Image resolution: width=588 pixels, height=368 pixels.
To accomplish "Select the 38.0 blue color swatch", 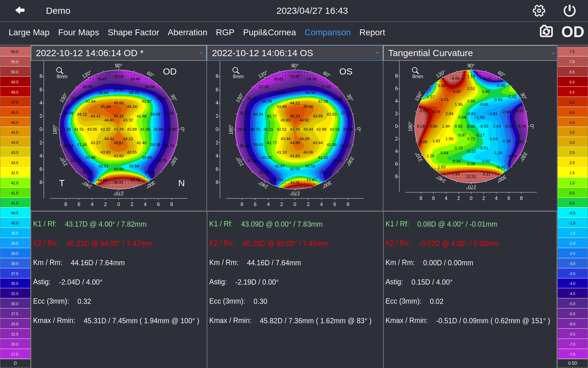I will point(15,263).
